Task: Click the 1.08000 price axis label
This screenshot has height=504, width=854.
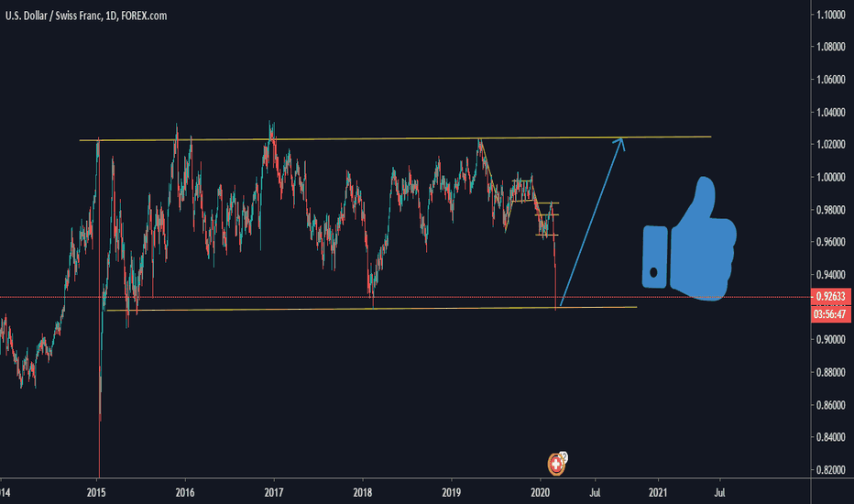Action: coord(830,47)
